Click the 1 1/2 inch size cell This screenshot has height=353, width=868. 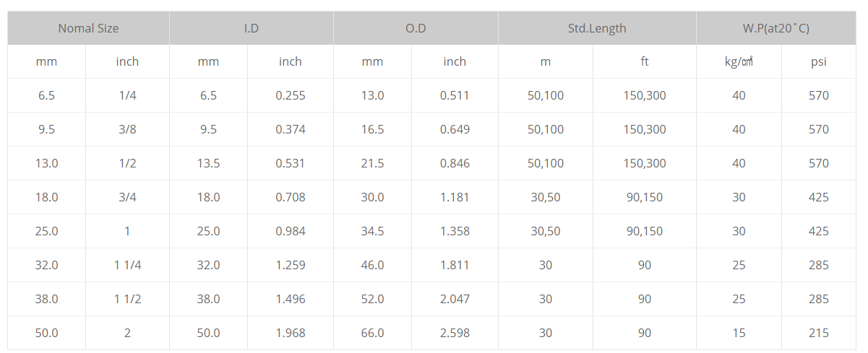coord(127,300)
